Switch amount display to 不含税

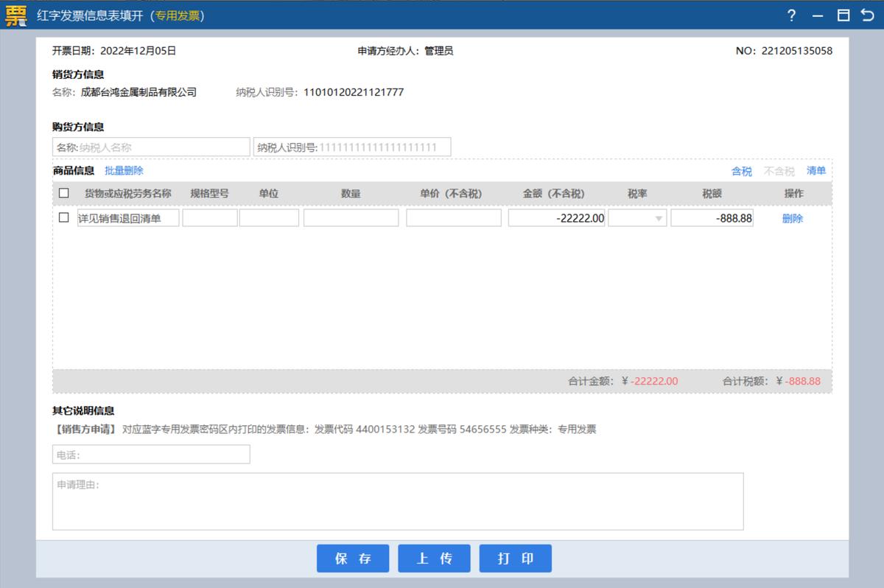coord(778,170)
